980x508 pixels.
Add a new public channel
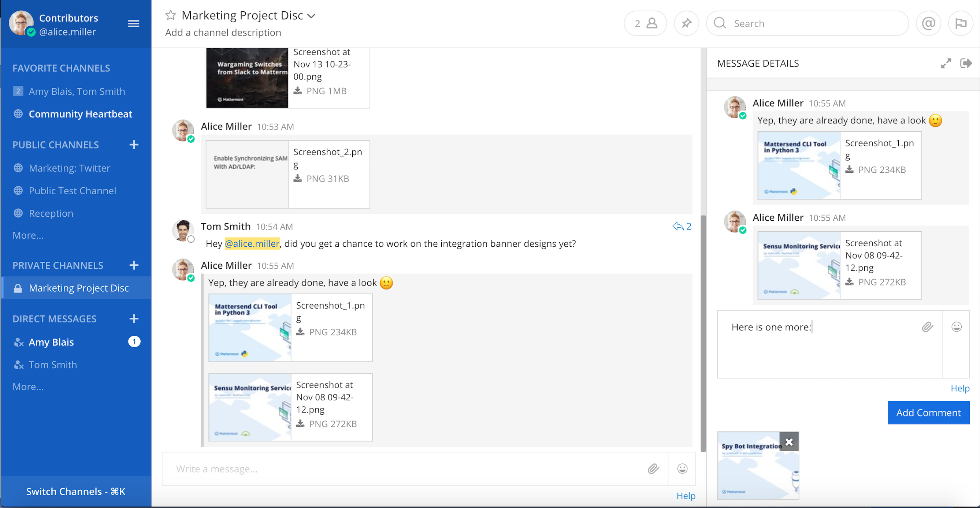(134, 145)
